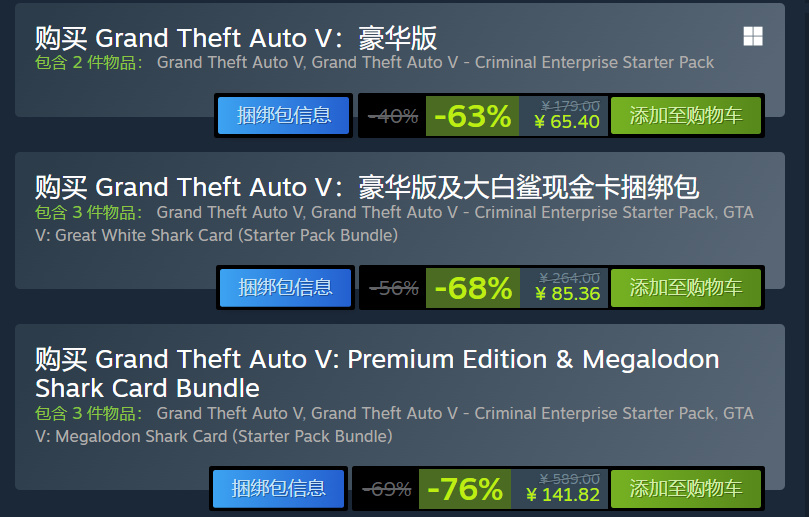Click the Premium Edition & Megalodon Shark Card Bundle title
This screenshot has width=809, height=517.
pos(376,373)
